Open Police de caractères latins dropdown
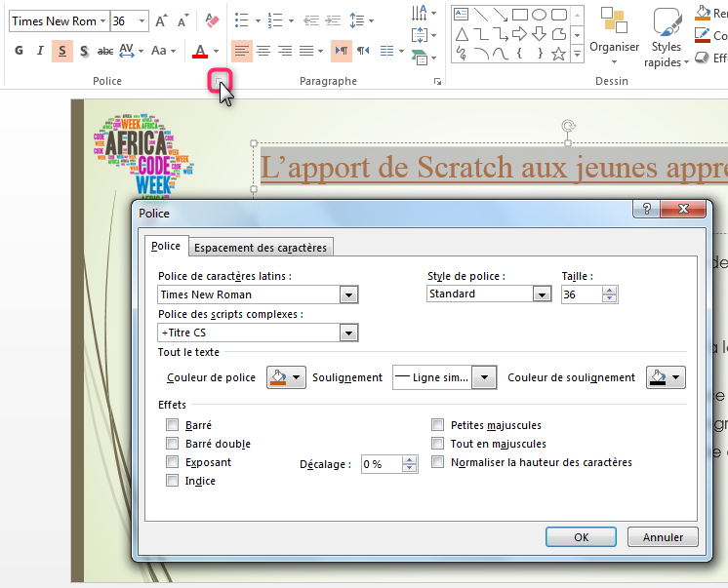728x588 pixels. point(348,294)
